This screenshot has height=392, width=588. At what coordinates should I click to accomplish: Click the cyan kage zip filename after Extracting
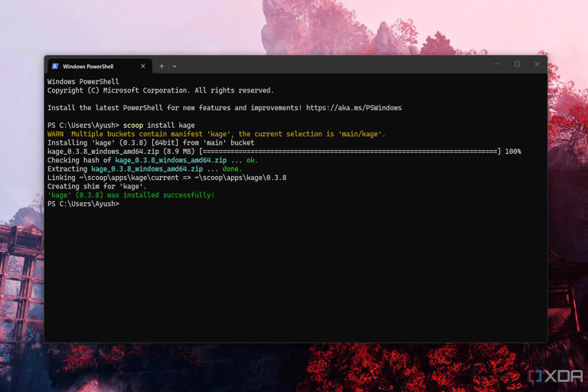click(x=147, y=168)
